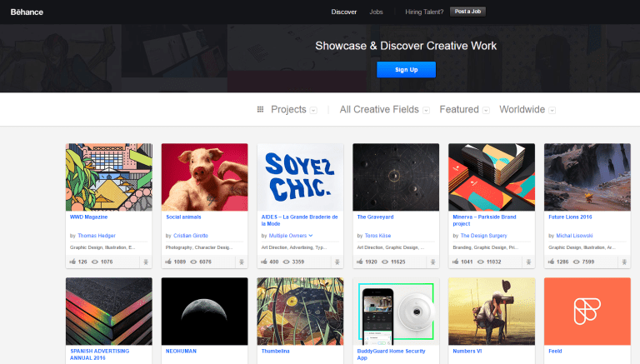Open the BuddyGuard phone app thumbnail
Image resolution: width=640 pixels, height=364 pixels.
(396, 312)
